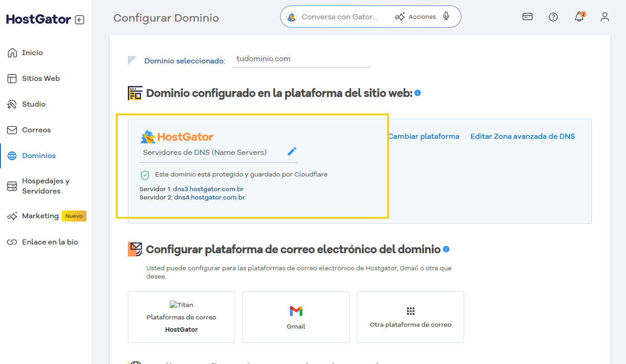Click the info icon beside the DNS heading
This screenshot has height=364, width=626.
(x=417, y=93)
